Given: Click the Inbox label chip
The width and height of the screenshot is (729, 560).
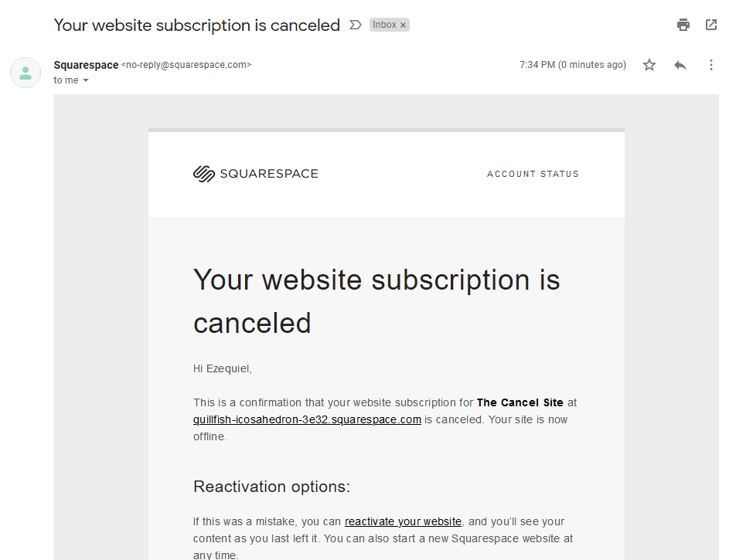Looking at the screenshot, I should 384,25.
